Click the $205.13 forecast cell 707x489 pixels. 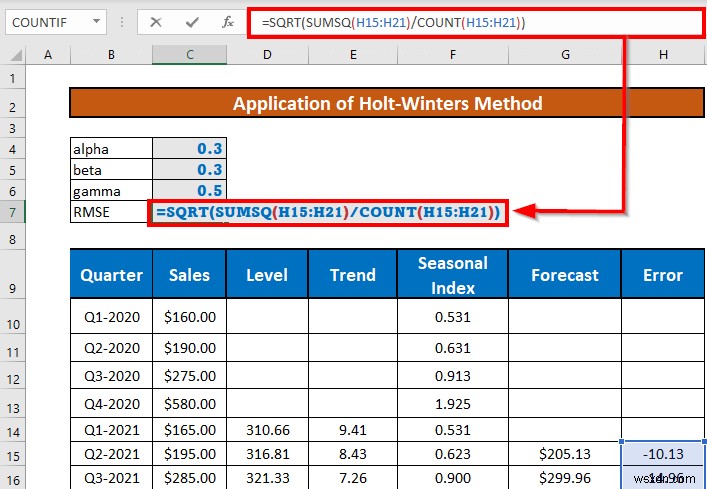pyautogui.click(x=565, y=453)
